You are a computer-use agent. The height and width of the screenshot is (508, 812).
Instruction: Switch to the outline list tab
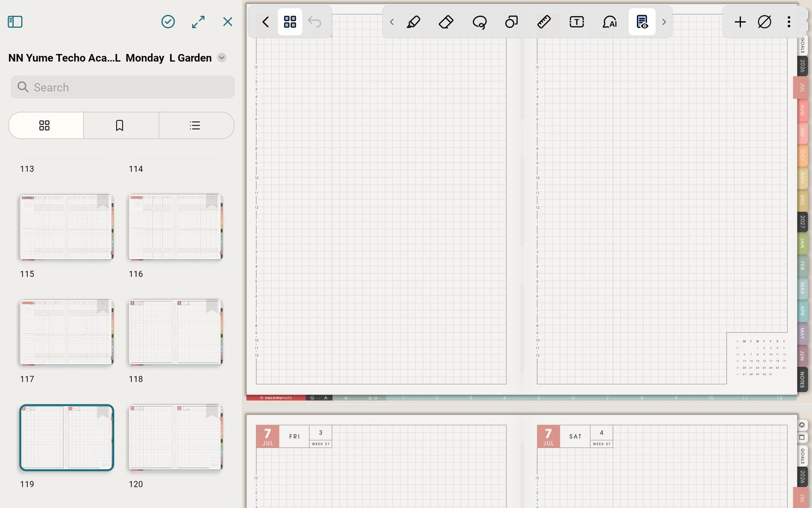[x=196, y=125]
